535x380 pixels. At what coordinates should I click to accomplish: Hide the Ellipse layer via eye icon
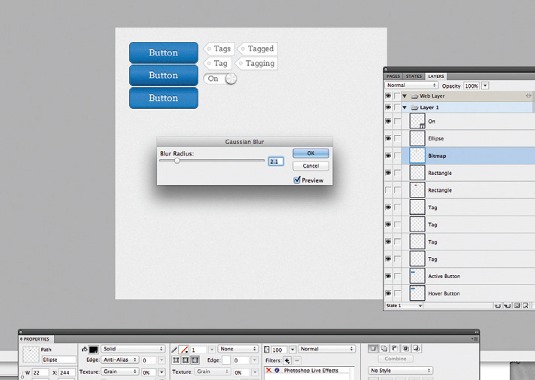point(388,138)
